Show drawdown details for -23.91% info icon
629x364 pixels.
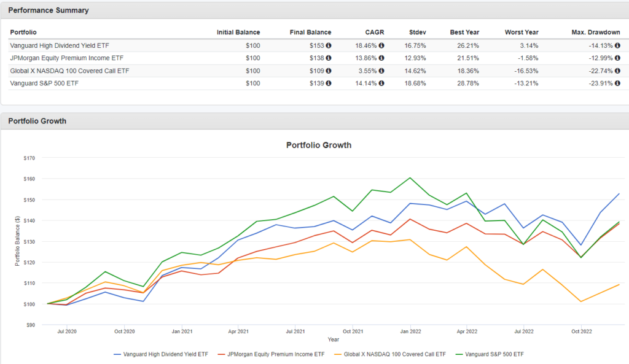pyautogui.click(x=617, y=83)
